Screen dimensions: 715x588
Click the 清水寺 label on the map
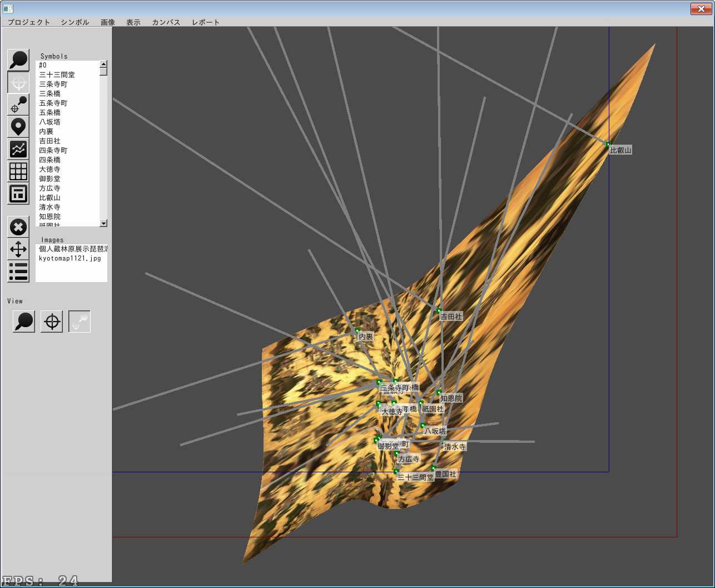click(455, 447)
